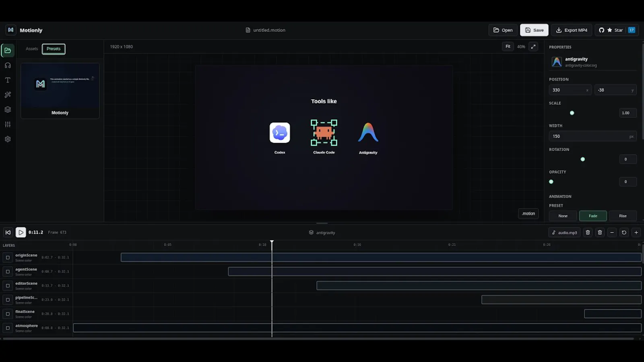The image size is (644, 362).
Task: Select the finalScene timeline clip bar
Action: [613, 314]
